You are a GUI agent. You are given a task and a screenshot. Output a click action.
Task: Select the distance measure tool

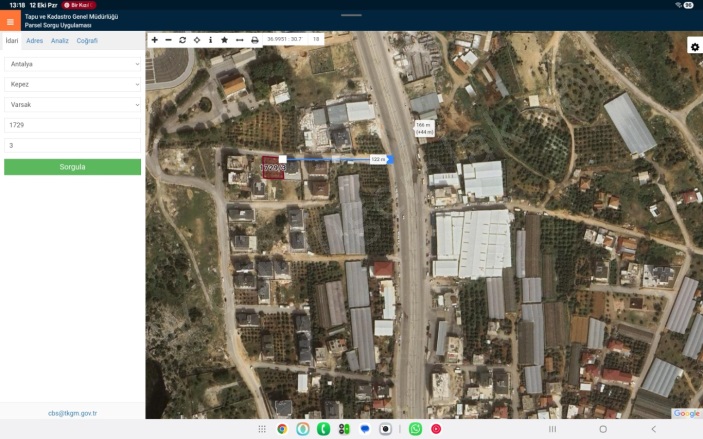pos(239,40)
